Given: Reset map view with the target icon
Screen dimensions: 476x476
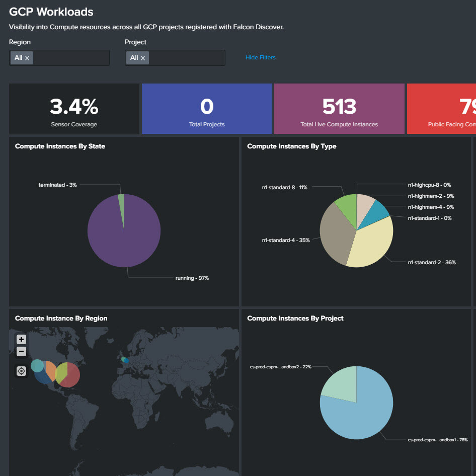Looking at the screenshot, I should point(22,371).
